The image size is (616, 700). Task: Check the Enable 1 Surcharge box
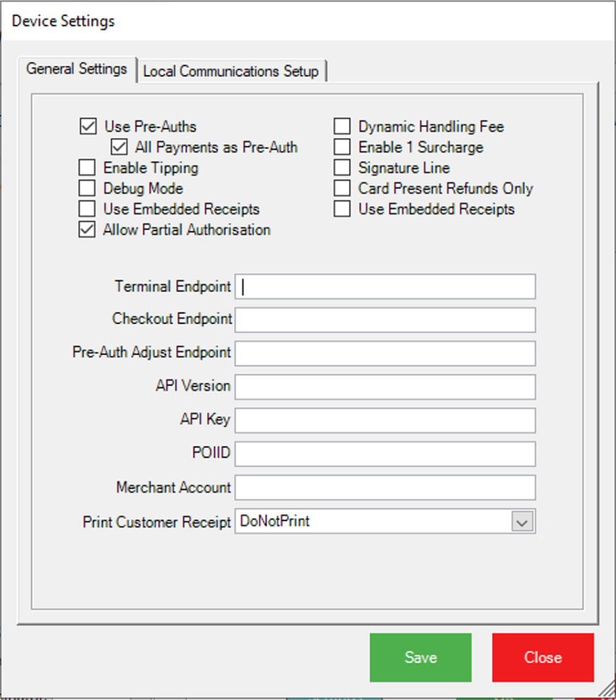point(342,147)
